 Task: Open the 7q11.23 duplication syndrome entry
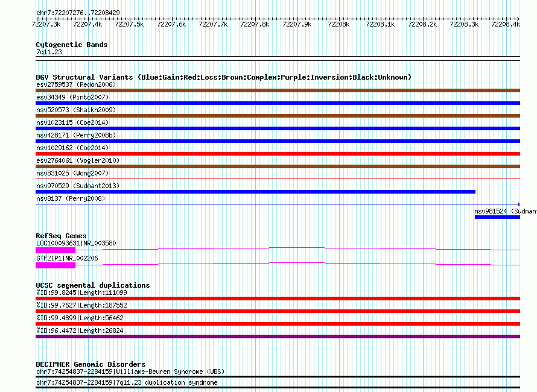click(x=127, y=383)
